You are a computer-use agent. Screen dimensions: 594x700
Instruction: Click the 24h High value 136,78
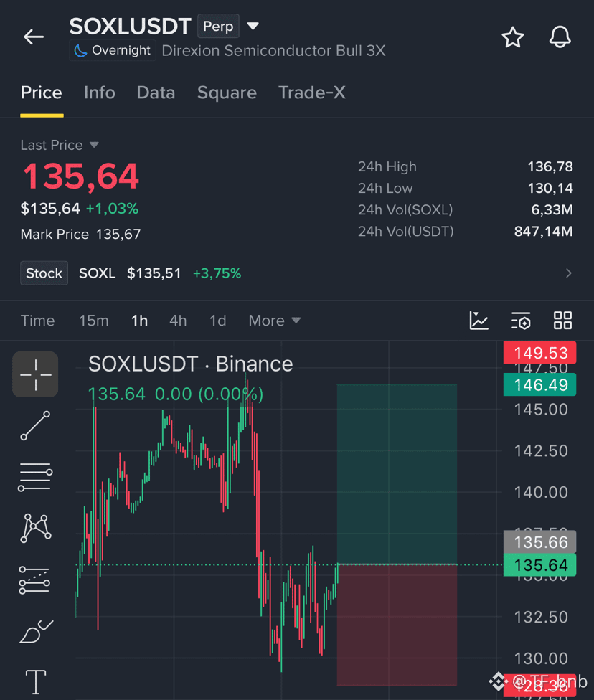(550, 166)
